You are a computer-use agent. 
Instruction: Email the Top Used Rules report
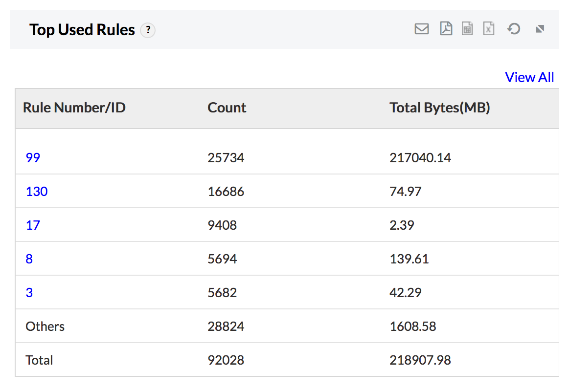pyautogui.click(x=421, y=29)
